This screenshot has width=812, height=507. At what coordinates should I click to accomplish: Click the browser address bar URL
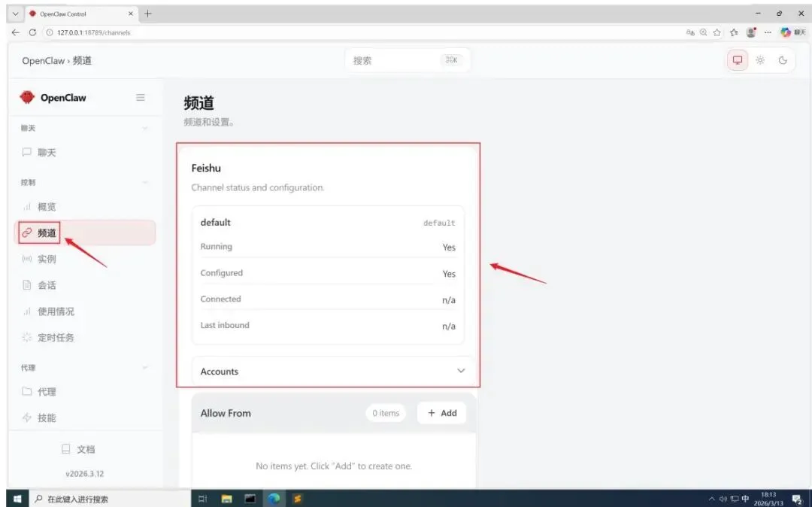(x=94, y=32)
